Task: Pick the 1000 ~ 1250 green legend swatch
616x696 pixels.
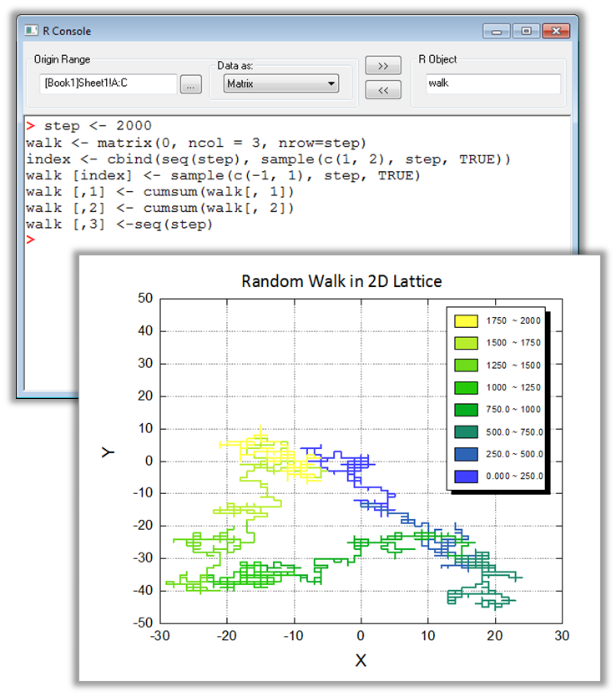Action: coord(466,387)
